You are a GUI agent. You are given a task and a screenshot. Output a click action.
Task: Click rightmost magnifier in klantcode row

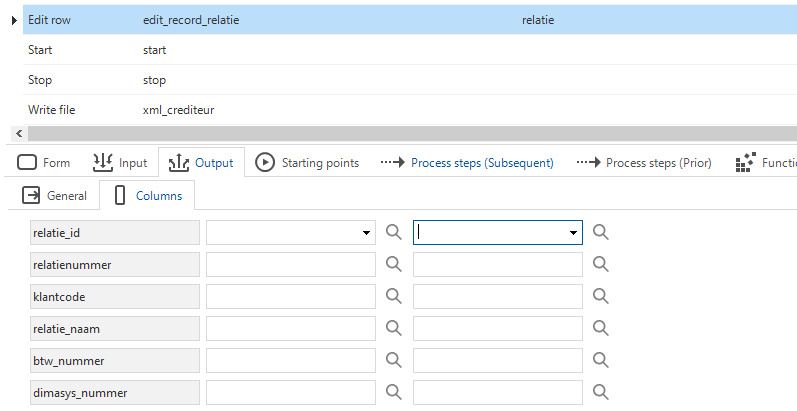(x=600, y=297)
